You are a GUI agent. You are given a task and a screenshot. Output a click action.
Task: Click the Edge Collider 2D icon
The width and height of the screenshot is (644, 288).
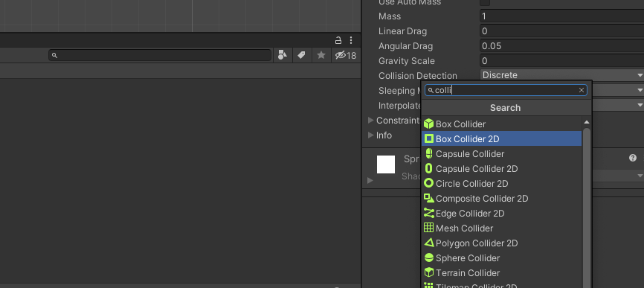pyautogui.click(x=429, y=214)
